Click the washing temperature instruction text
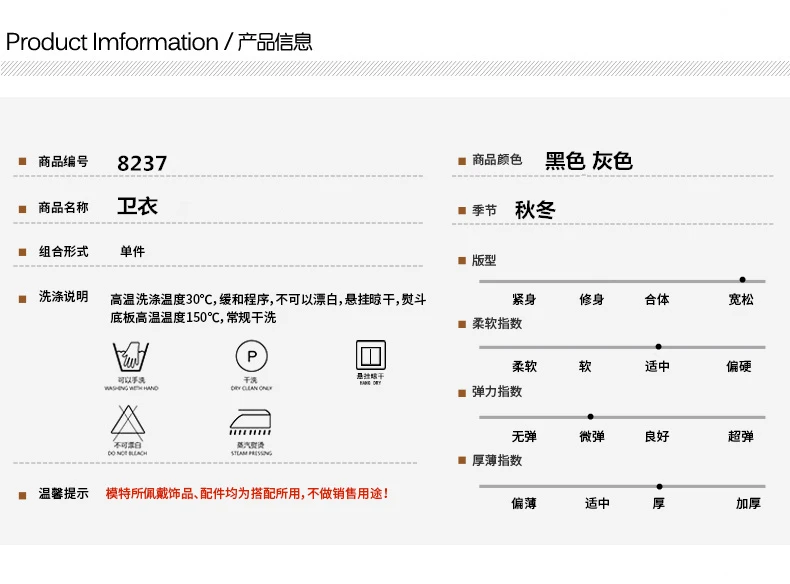This screenshot has height=584, width=790. click(268, 308)
